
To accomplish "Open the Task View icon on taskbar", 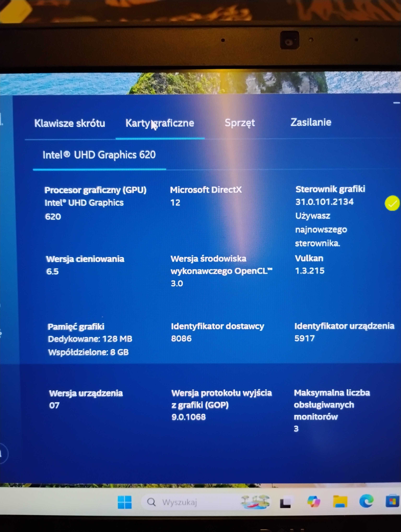I will pos(285,502).
